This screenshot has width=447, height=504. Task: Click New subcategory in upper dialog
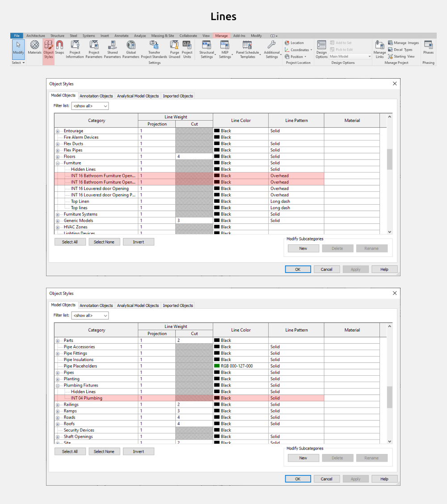pos(303,248)
